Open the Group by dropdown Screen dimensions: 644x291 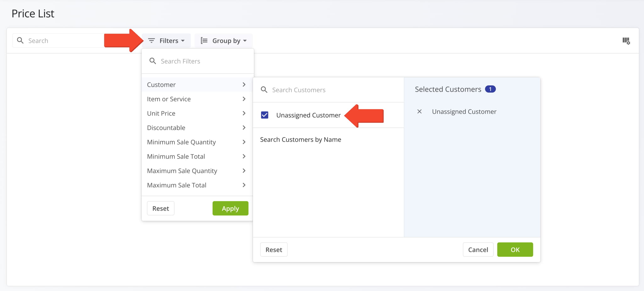pyautogui.click(x=224, y=40)
